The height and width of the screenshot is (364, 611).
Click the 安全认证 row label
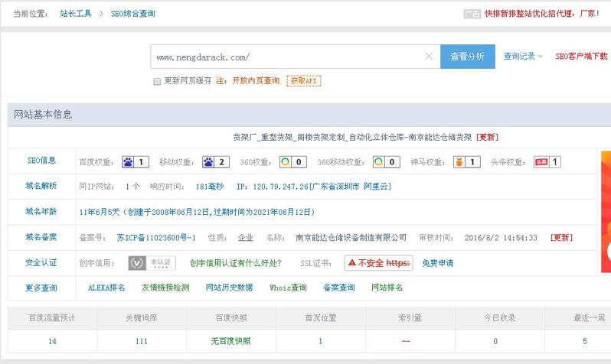41,262
